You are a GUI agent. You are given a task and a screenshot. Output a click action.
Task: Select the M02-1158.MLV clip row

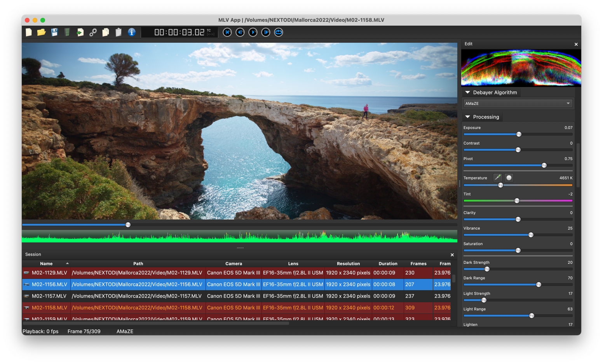(x=237, y=308)
